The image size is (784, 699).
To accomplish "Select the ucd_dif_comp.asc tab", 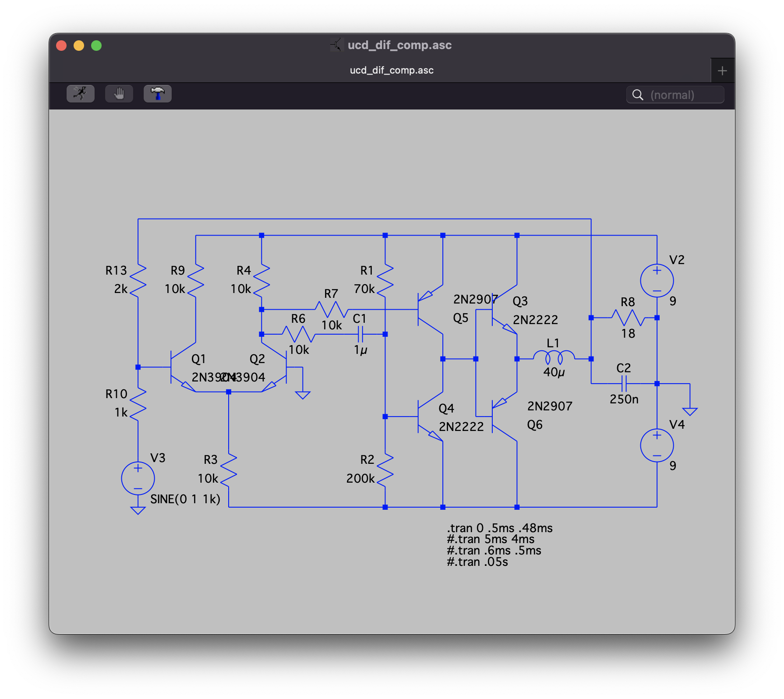I will click(x=392, y=71).
